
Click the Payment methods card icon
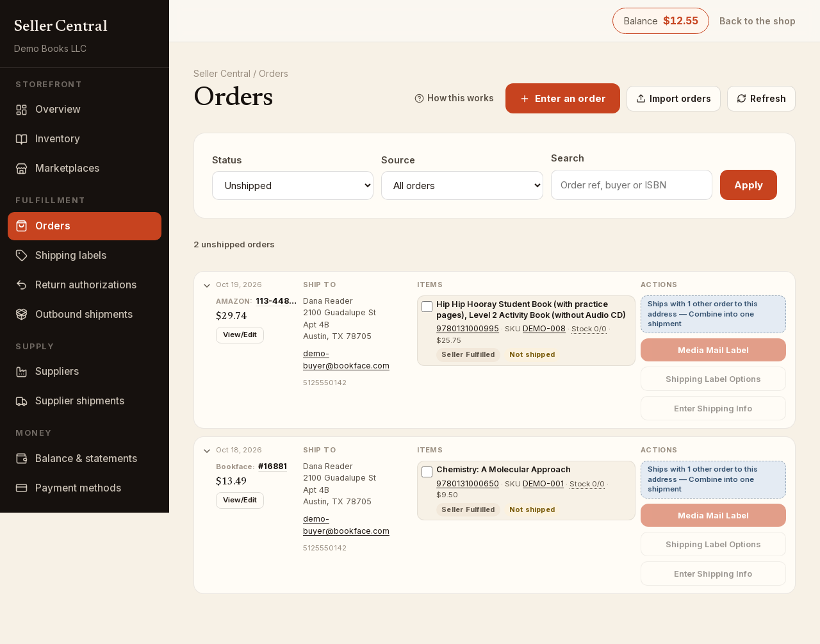click(21, 488)
